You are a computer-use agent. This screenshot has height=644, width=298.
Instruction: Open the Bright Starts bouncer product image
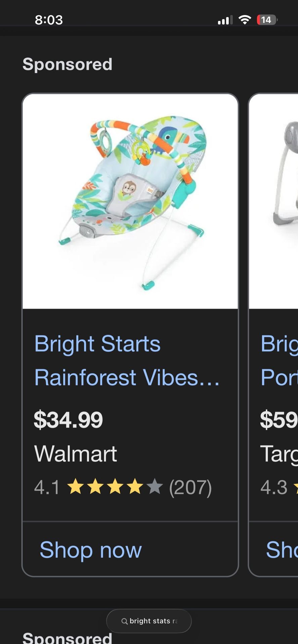130,201
